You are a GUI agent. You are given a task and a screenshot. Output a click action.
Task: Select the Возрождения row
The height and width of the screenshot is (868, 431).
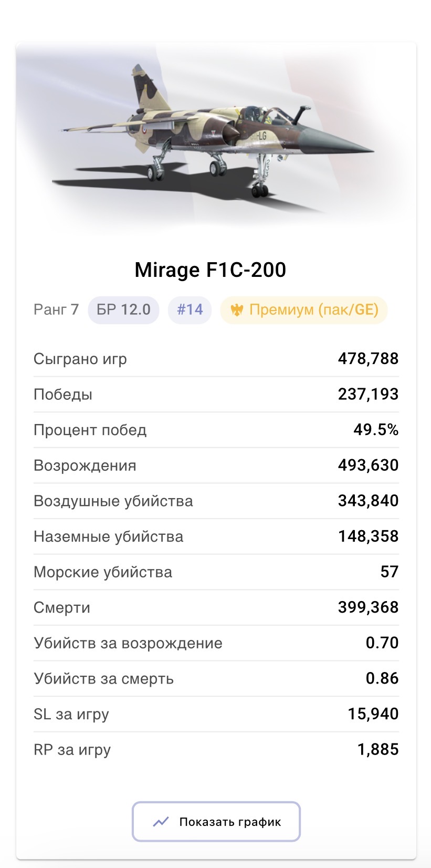point(216,466)
